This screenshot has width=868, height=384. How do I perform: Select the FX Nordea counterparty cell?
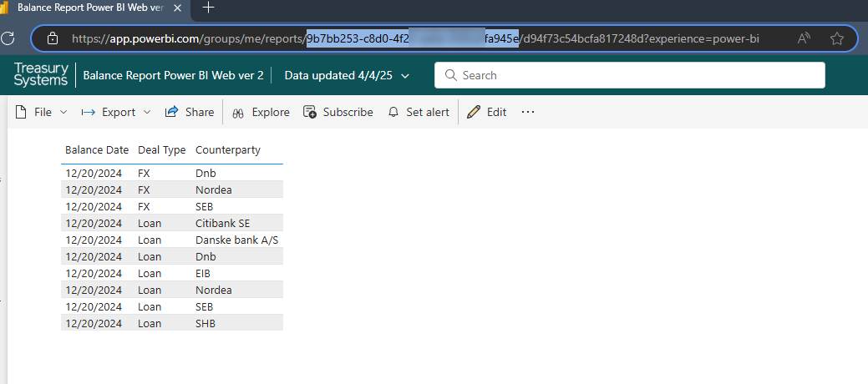[x=214, y=189]
